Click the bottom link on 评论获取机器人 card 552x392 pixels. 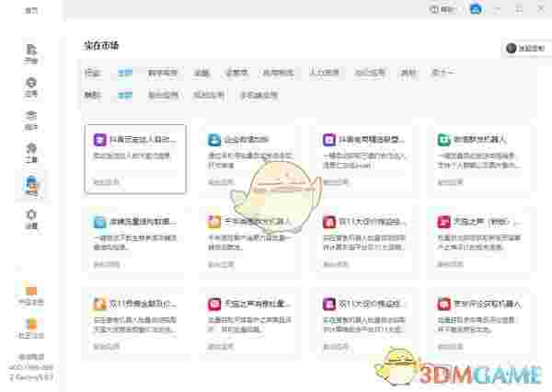point(450,347)
